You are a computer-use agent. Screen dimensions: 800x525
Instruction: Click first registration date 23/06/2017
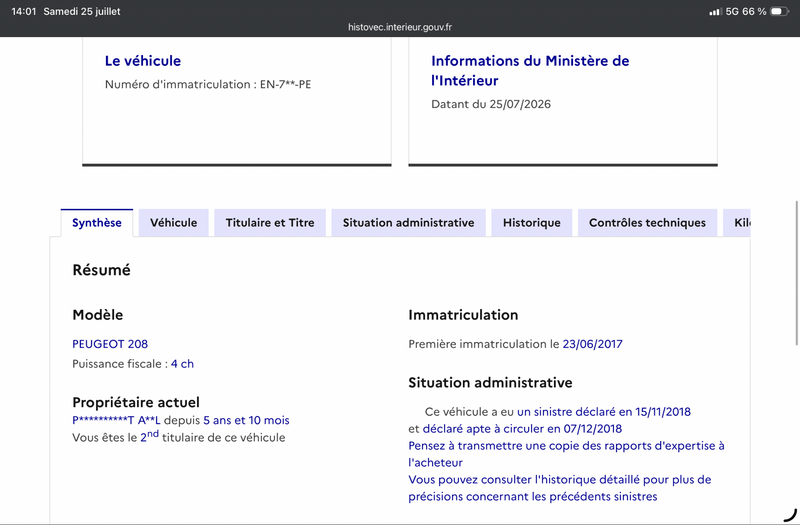click(x=592, y=344)
